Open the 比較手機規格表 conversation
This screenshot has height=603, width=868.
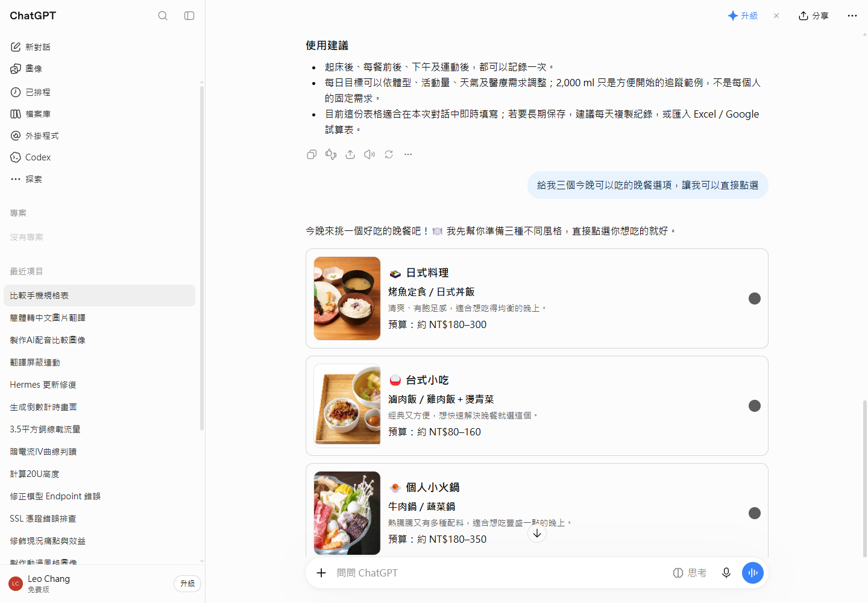point(99,295)
